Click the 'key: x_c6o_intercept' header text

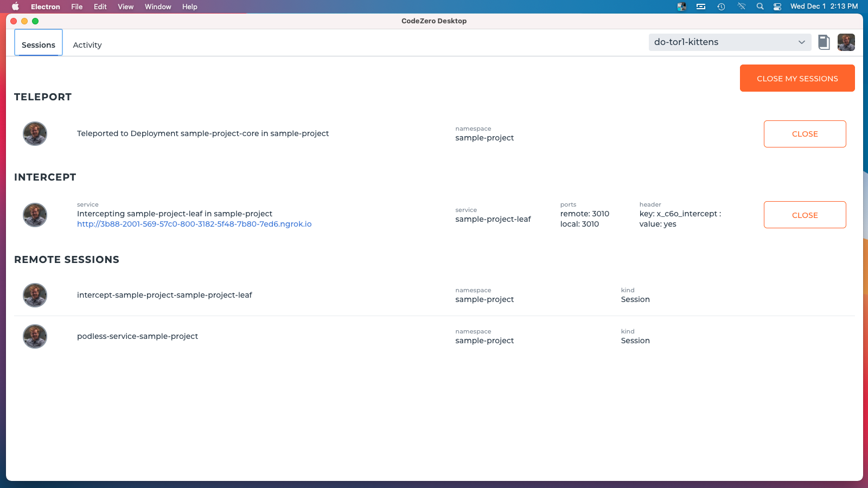coord(680,214)
